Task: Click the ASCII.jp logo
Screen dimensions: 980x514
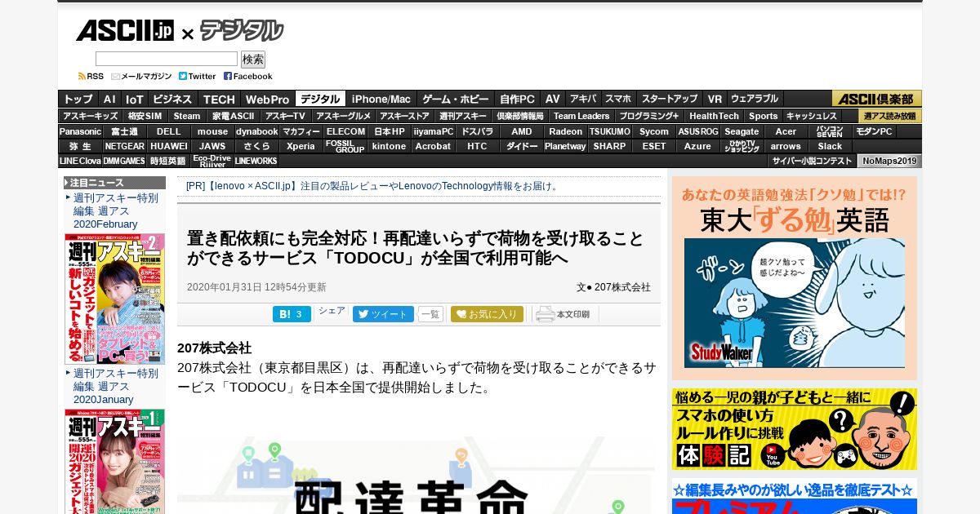Action: click(x=125, y=31)
